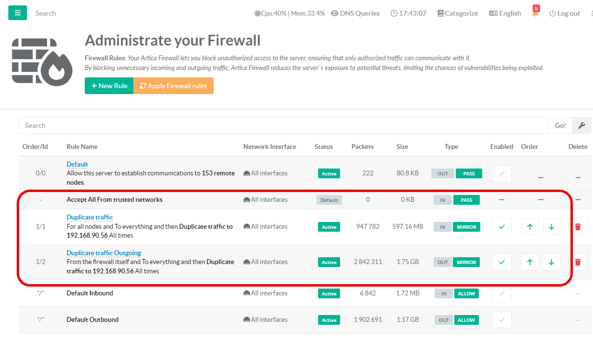This screenshot has width=593, height=364.
Task: Delete the Duplicate traffic rule
Action: click(578, 227)
